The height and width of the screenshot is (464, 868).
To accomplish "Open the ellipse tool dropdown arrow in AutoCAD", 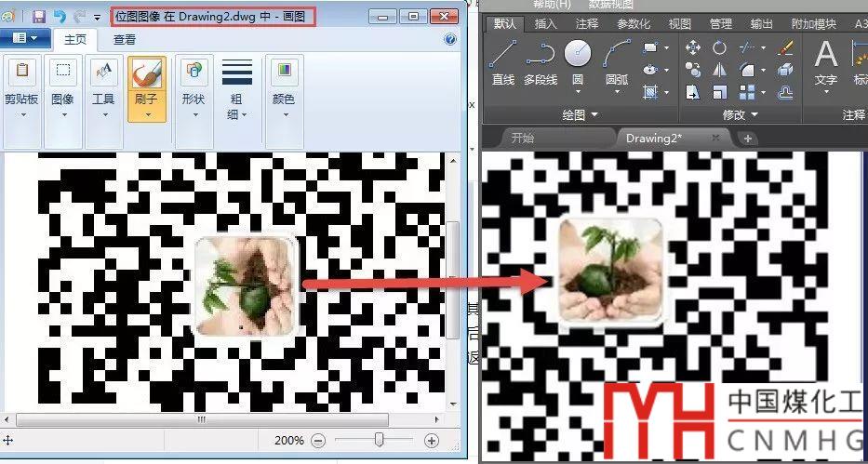I will [666, 71].
